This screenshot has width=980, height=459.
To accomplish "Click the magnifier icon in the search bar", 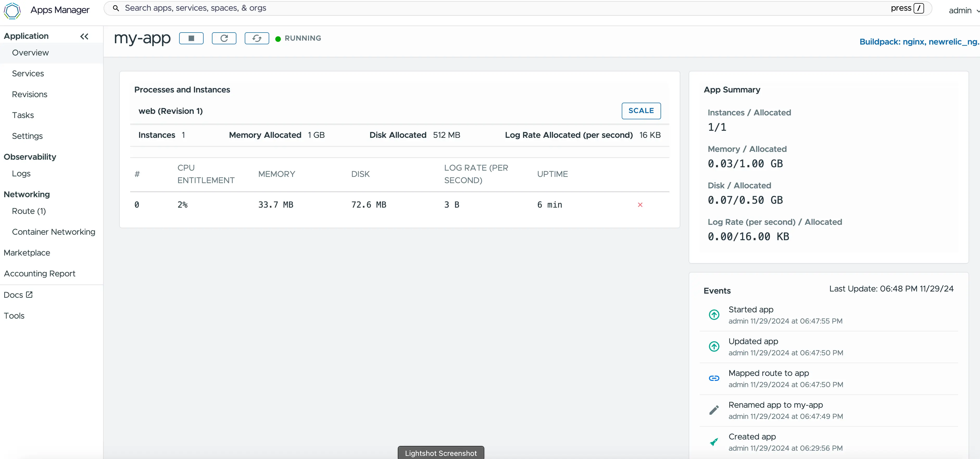I will click(116, 8).
